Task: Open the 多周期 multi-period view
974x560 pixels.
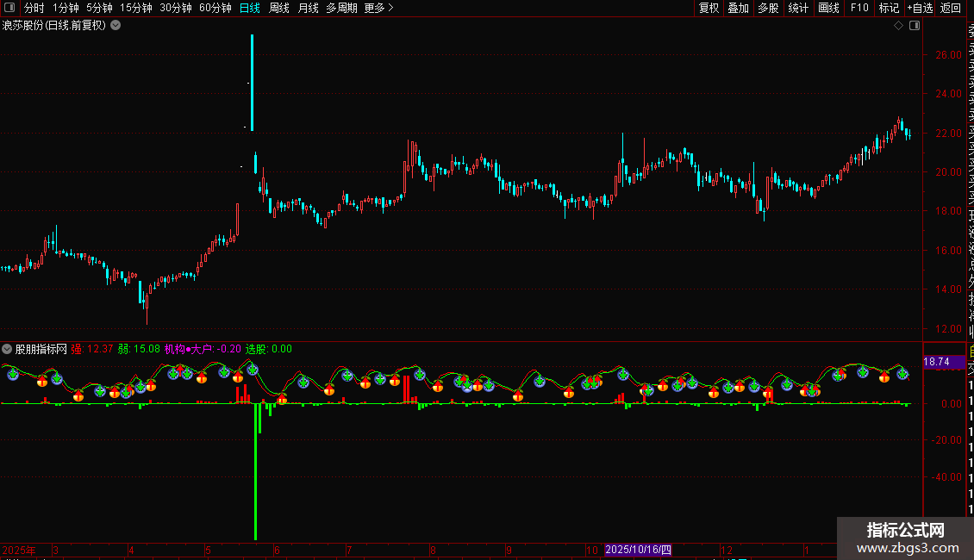Action: (x=341, y=8)
